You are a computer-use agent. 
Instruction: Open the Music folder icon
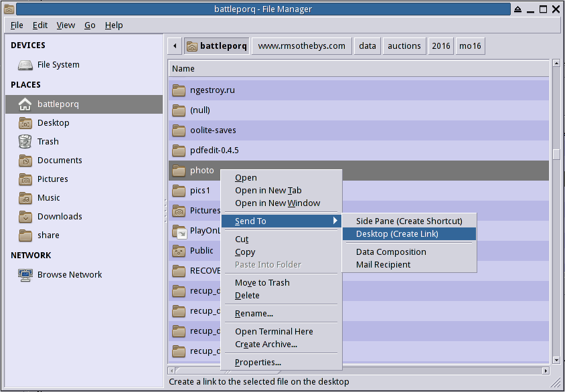tap(25, 198)
